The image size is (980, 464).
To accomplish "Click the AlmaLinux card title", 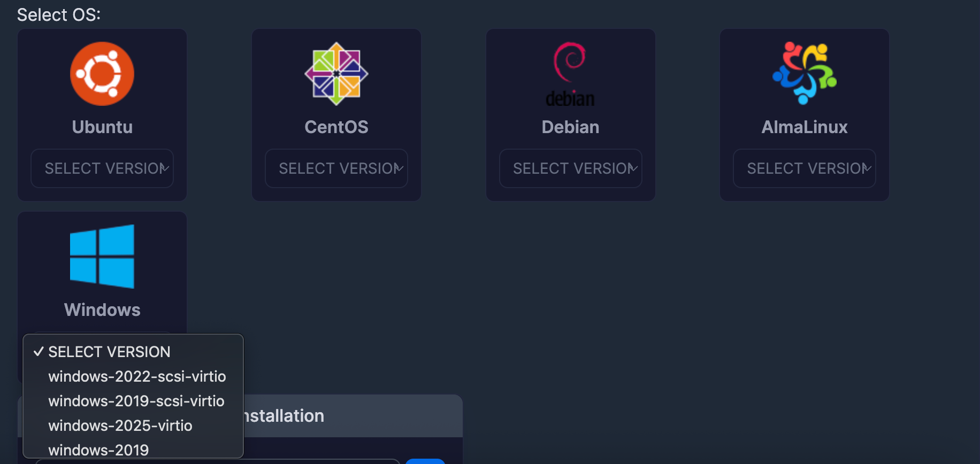I will coord(805,127).
